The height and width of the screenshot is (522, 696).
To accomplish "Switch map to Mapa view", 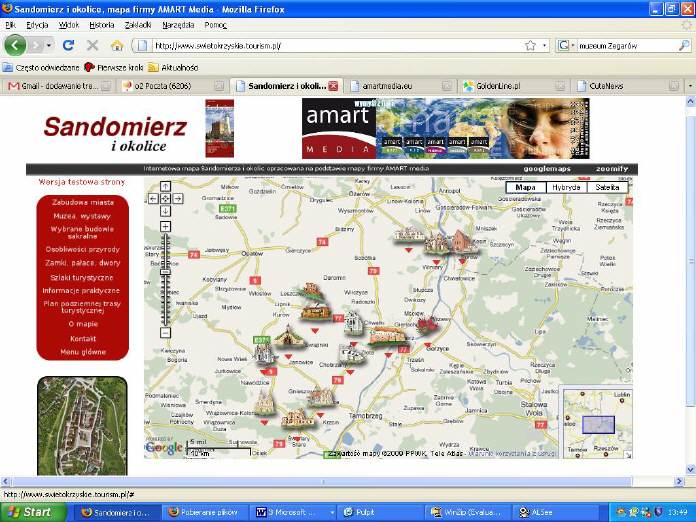I will (x=526, y=187).
